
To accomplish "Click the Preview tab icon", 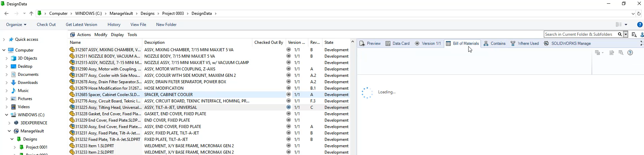I will (362, 43).
